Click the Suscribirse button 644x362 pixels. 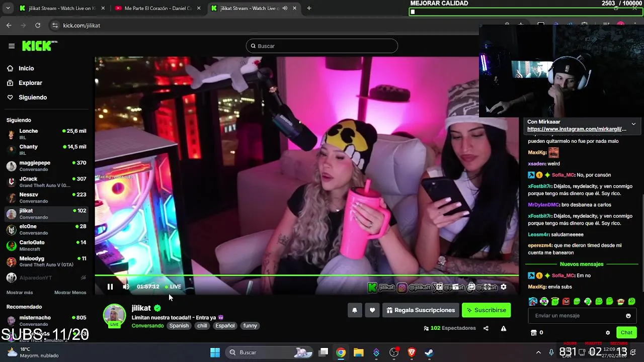pos(486,310)
